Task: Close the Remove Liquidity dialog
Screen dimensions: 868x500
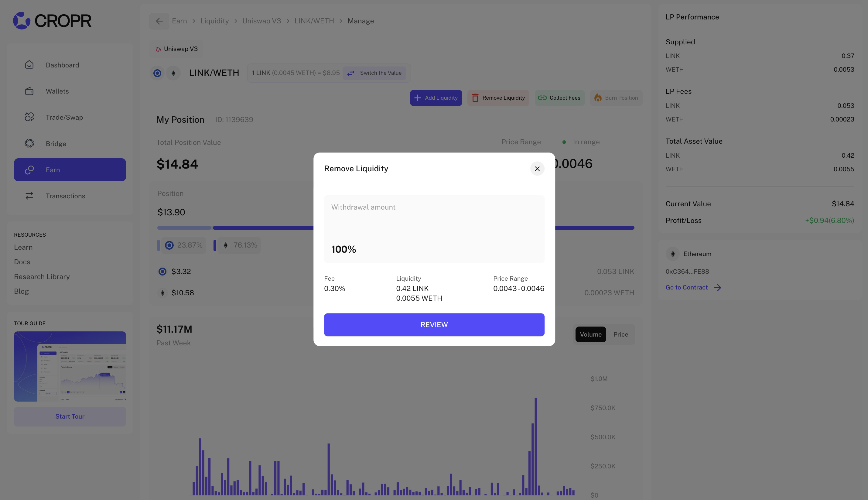Action: [x=537, y=169]
